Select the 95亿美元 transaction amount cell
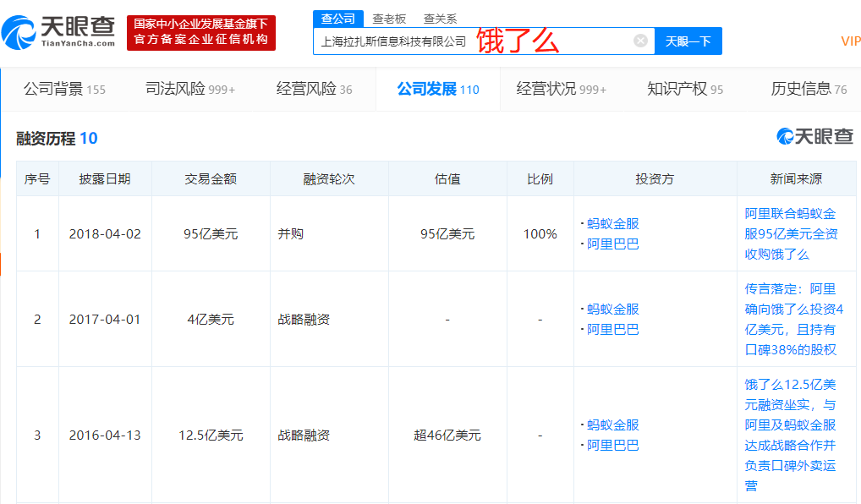 tap(211, 234)
